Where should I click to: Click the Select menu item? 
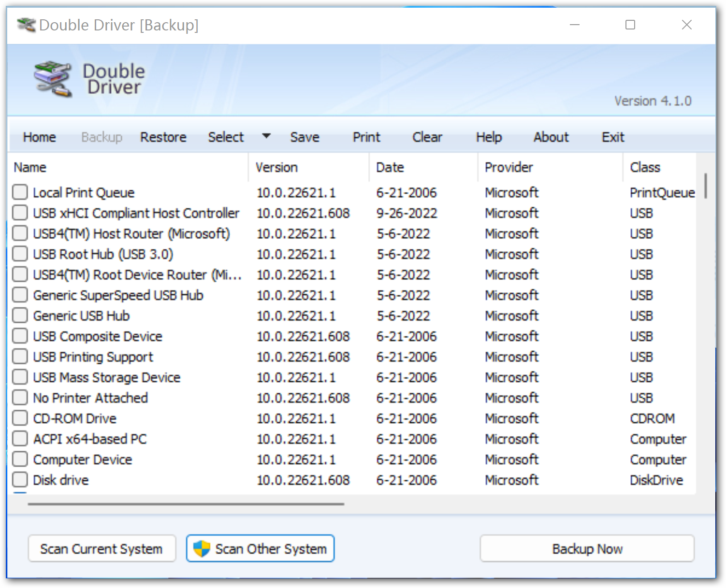226,137
